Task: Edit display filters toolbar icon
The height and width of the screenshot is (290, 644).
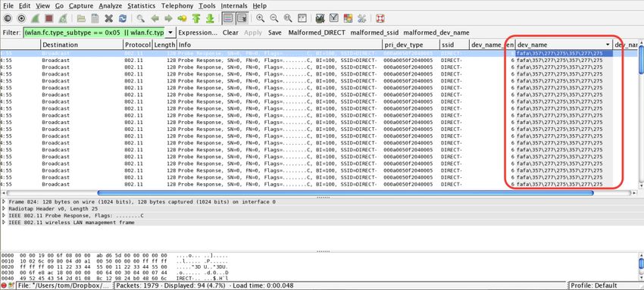Action: pyautogui.click(x=334, y=18)
